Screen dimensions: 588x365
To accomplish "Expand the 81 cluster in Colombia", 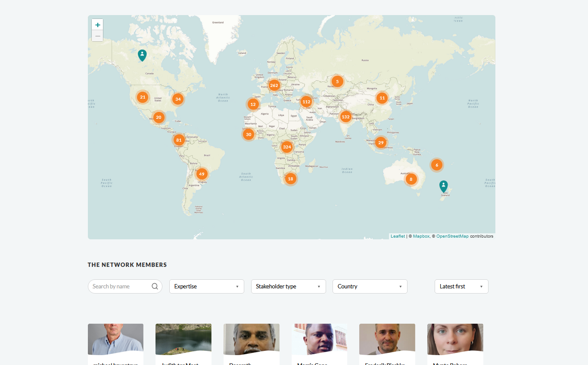I will point(179,140).
